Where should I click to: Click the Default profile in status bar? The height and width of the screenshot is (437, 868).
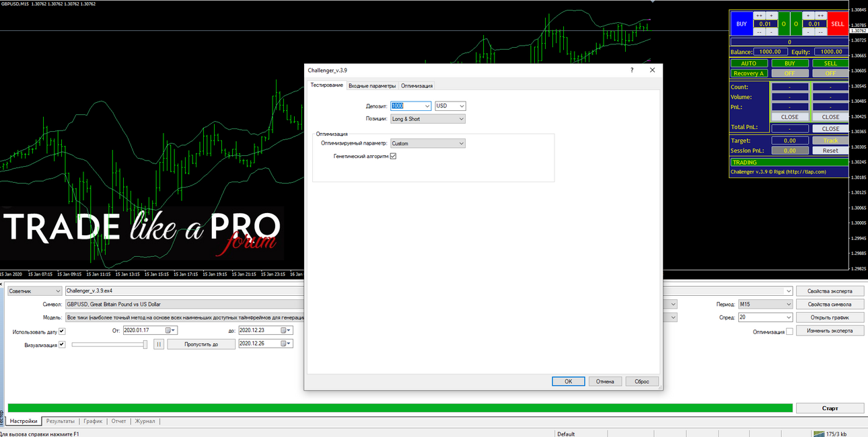[566, 434]
